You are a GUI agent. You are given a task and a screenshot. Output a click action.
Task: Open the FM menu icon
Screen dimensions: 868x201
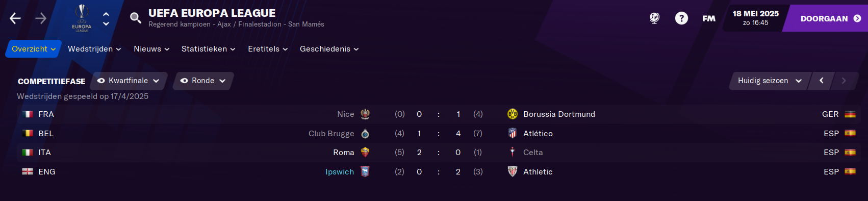pyautogui.click(x=709, y=18)
